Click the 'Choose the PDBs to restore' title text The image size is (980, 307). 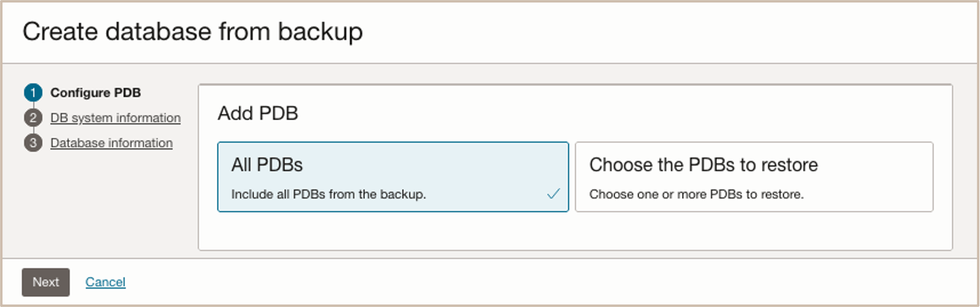pos(703,165)
